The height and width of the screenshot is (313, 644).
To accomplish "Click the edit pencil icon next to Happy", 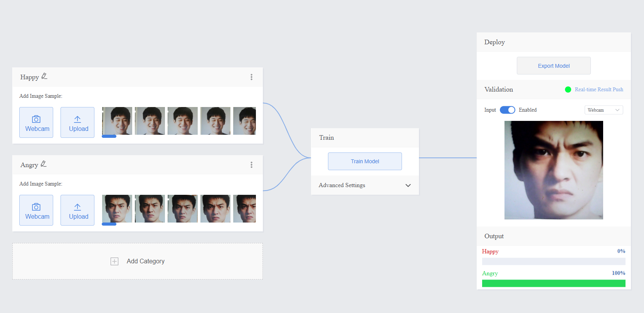I will [44, 76].
